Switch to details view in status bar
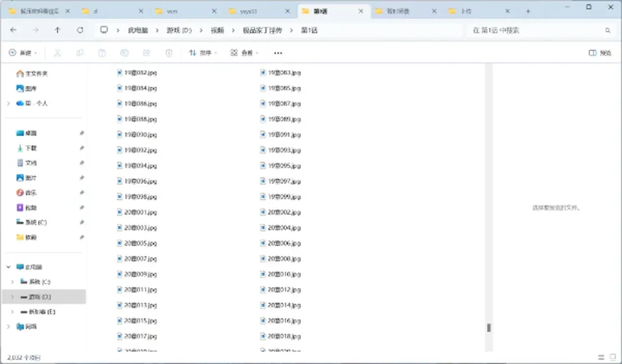 pos(601,358)
